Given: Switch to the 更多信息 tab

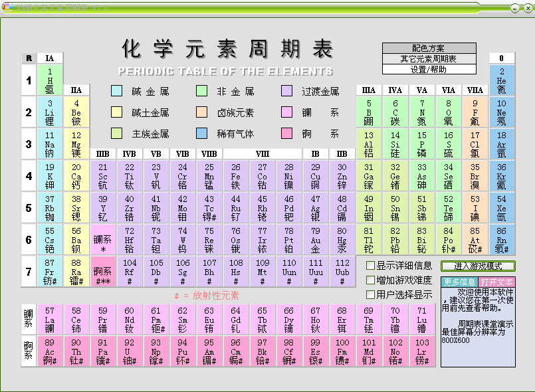Looking at the screenshot, I should (x=459, y=282).
